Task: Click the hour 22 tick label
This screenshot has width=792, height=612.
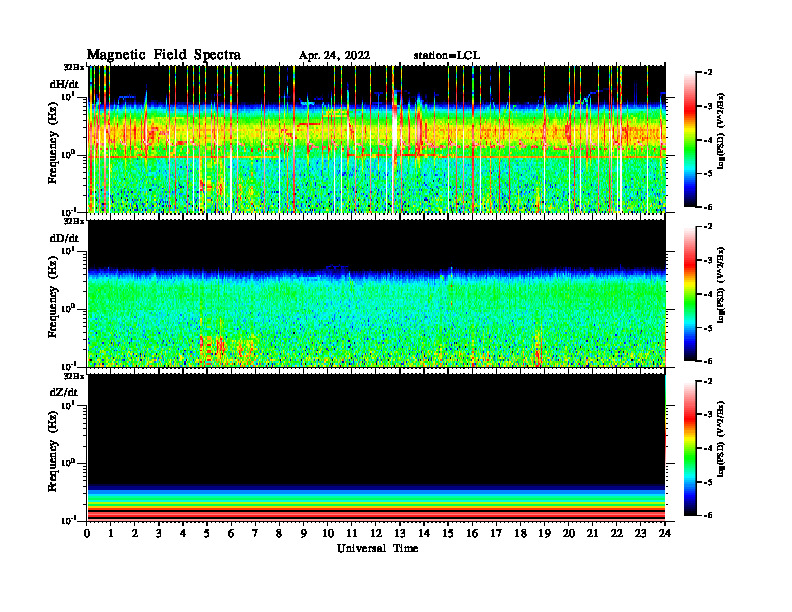Action: [x=617, y=533]
